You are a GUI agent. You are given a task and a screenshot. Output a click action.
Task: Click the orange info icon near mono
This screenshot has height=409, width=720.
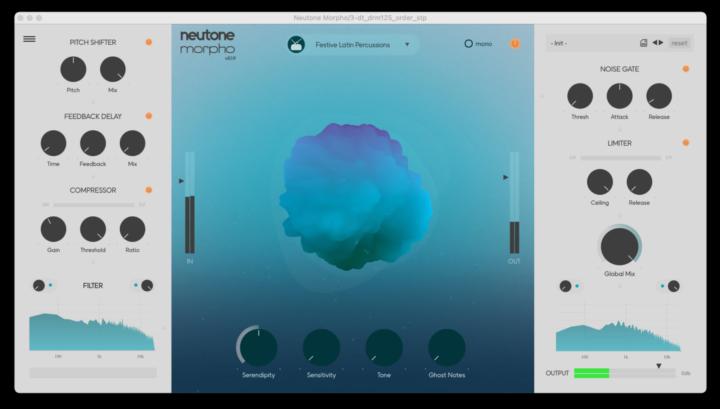click(515, 44)
